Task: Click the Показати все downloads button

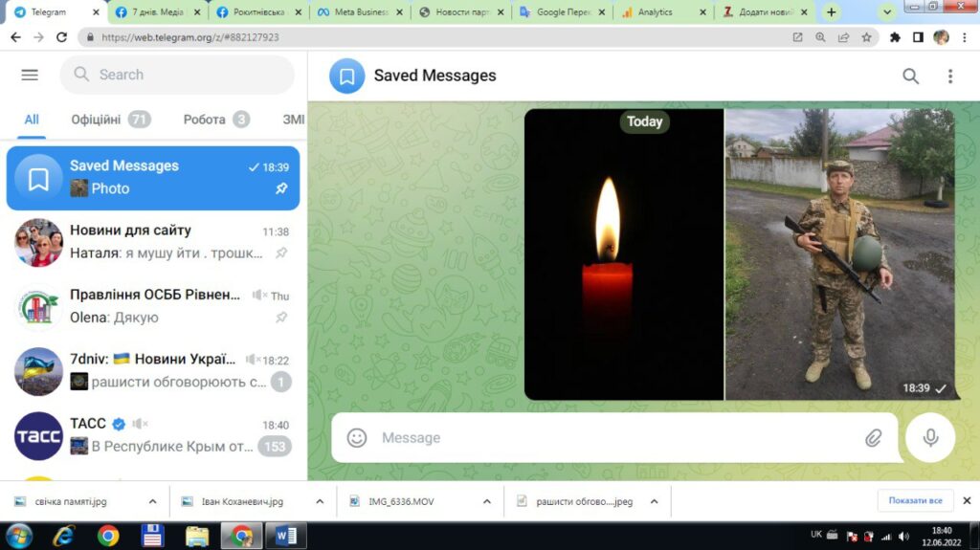Action: [915, 500]
